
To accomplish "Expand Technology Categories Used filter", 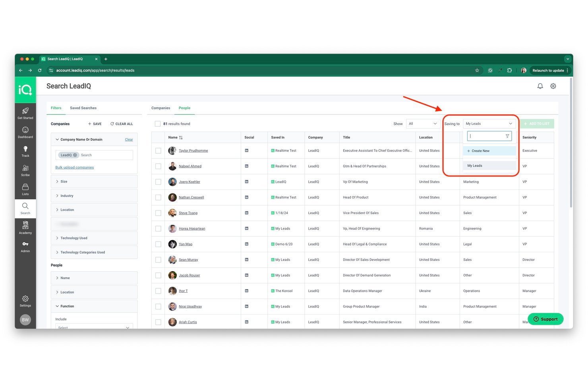I will pyautogui.click(x=94, y=252).
